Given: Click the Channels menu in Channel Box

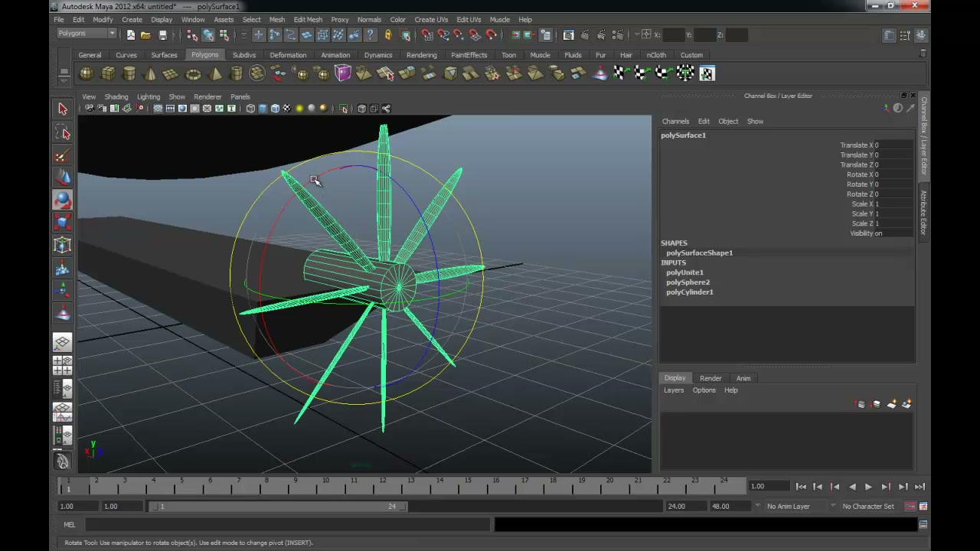Looking at the screenshot, I should coord(675,122).
